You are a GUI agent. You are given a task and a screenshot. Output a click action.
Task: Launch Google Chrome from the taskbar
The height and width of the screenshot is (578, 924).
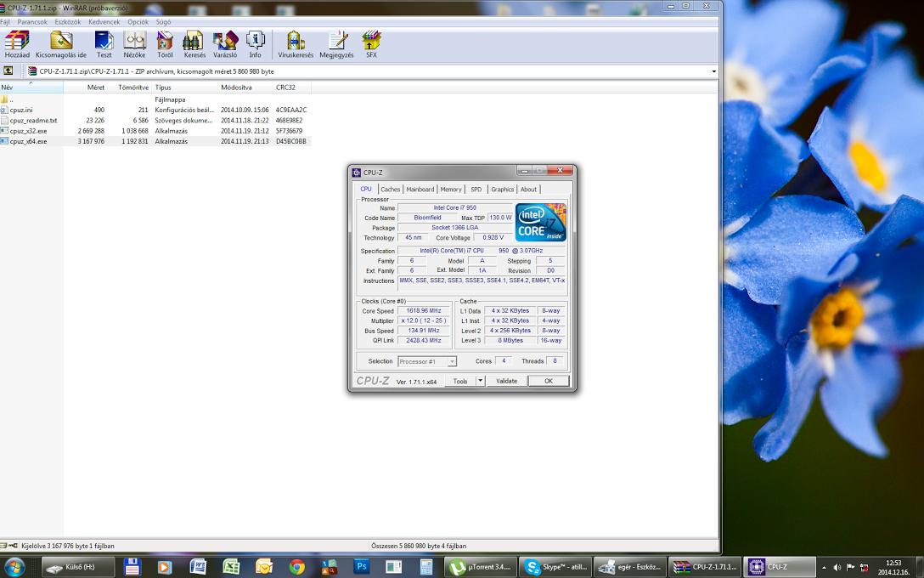[x=297, y=568]
